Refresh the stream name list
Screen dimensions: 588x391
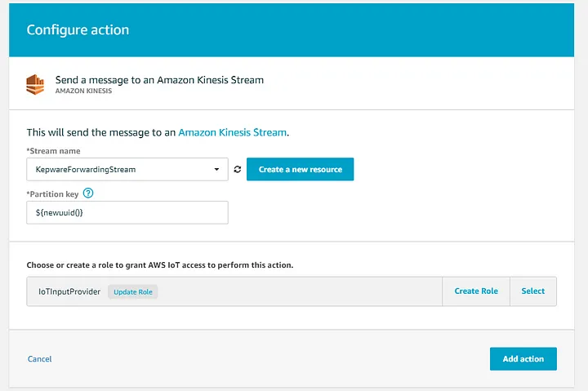(x=238, y=170)
